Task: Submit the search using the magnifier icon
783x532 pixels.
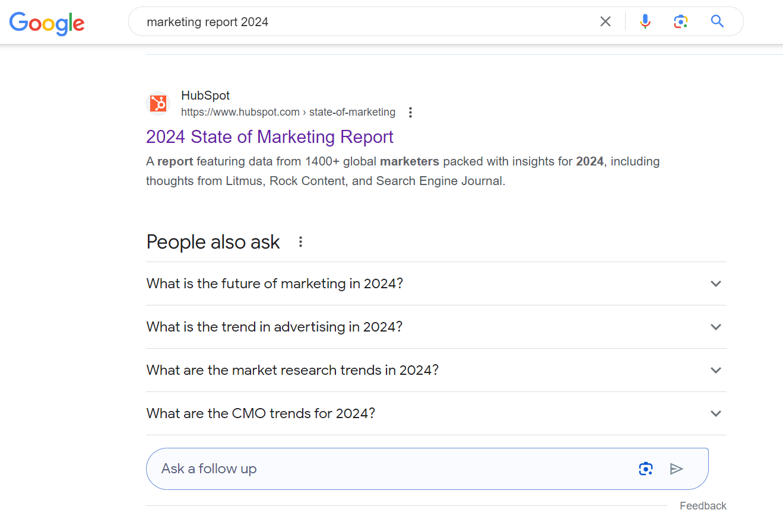Action: click(717, 22)
